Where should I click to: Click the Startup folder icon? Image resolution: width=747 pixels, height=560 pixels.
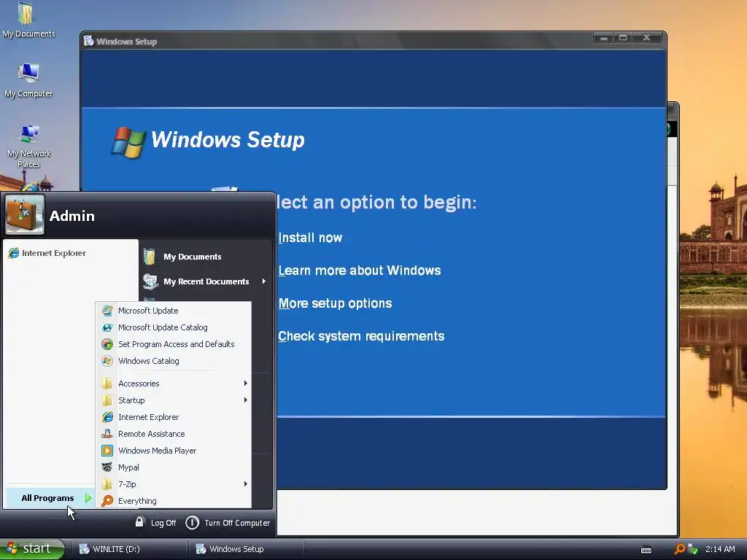[x=107, y=400]
